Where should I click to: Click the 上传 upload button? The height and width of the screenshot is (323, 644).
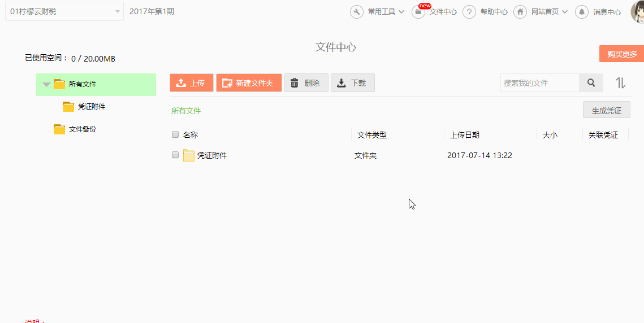(192, 83)
